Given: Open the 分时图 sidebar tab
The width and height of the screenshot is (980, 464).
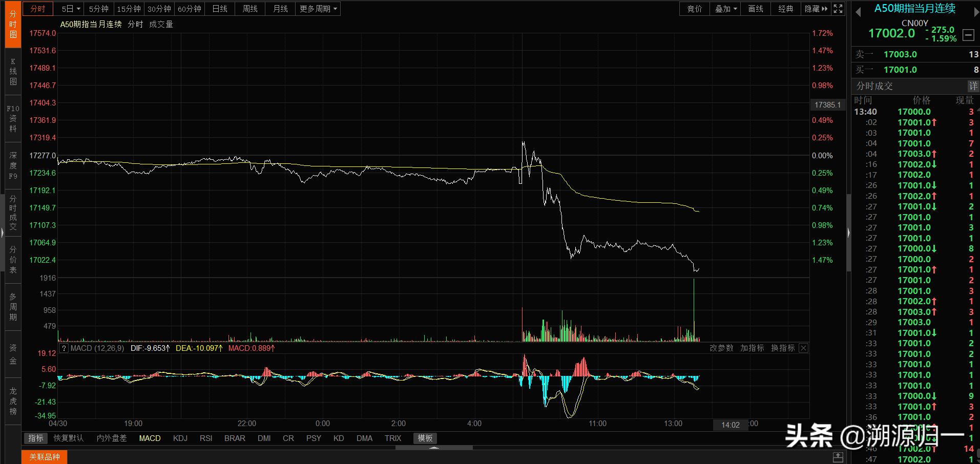Looking at the screenshot, I should tap(13, 24).
